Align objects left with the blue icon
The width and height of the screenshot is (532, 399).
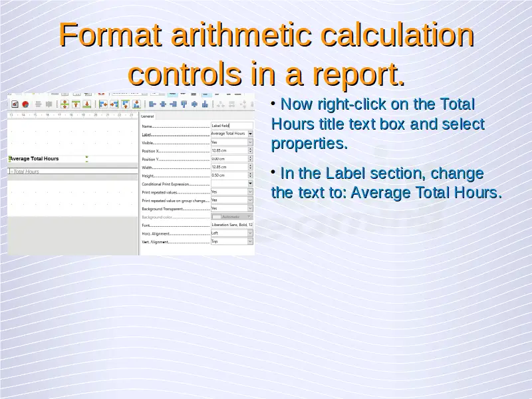[x=152, y=104]
